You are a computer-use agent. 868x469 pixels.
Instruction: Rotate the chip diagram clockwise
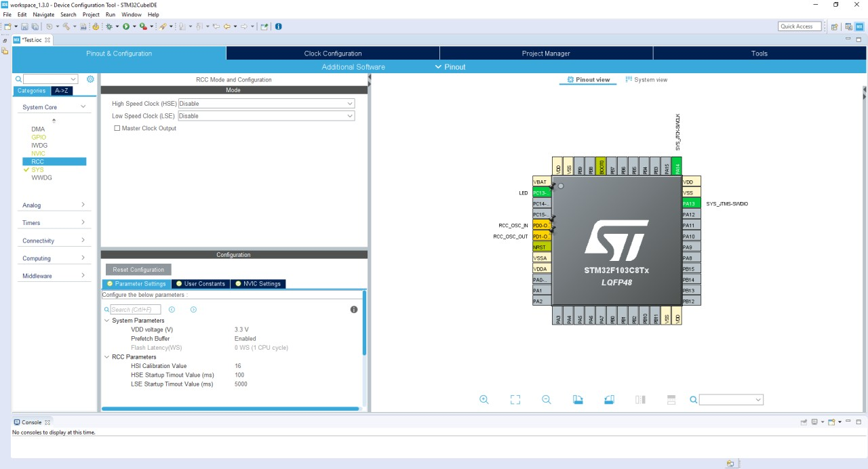coord(578,399)
